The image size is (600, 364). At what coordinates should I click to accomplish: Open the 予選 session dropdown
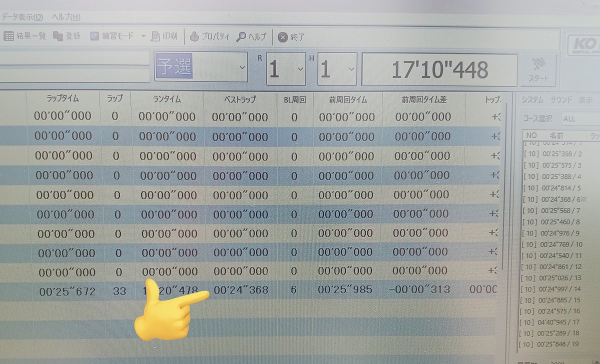pyautogui.click(x=242, y=66)
